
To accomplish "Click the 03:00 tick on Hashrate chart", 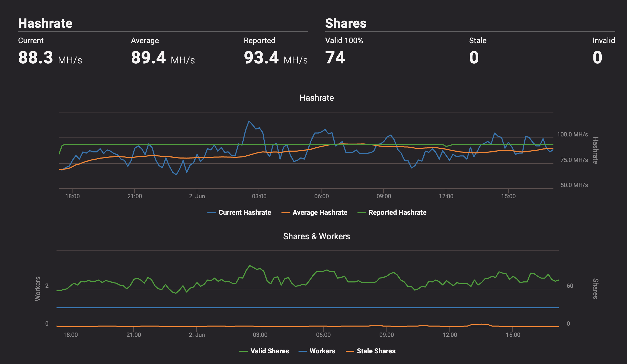I will pyautogui.click(x=259, y=196).
